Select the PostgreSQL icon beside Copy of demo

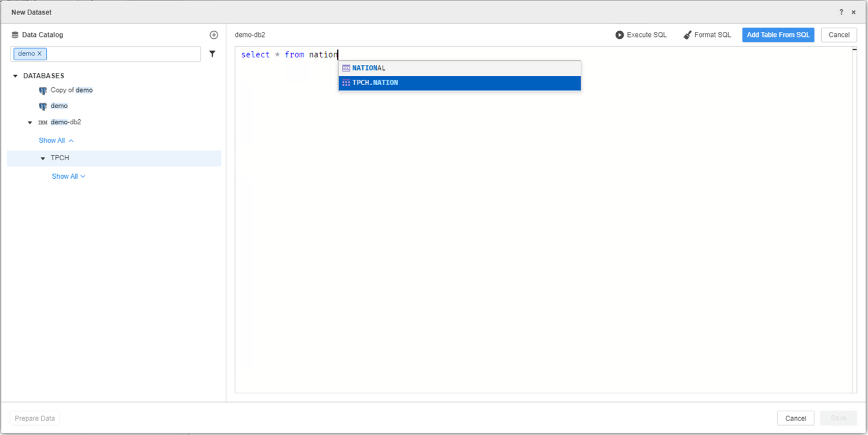point(43,90)
